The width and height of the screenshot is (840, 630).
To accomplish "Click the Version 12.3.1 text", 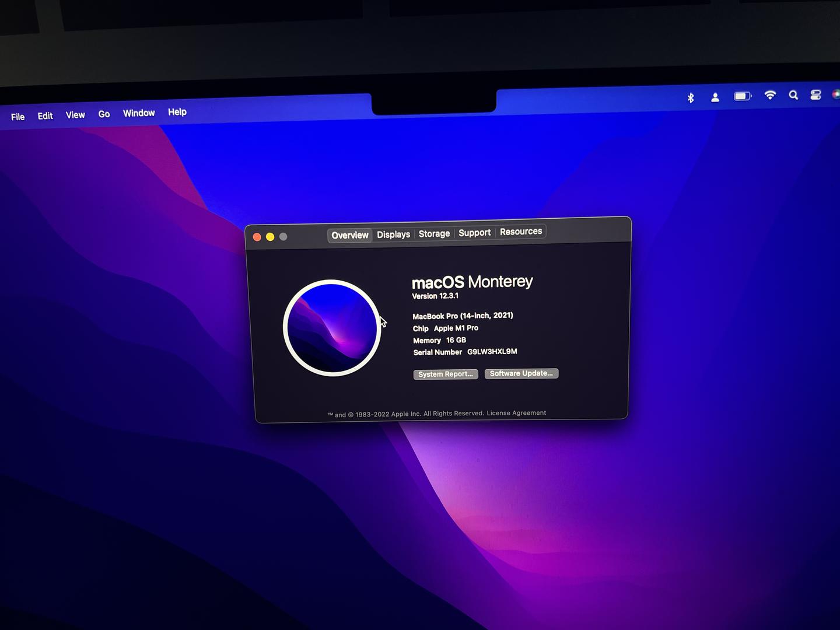I will click(x=435, y=296).
